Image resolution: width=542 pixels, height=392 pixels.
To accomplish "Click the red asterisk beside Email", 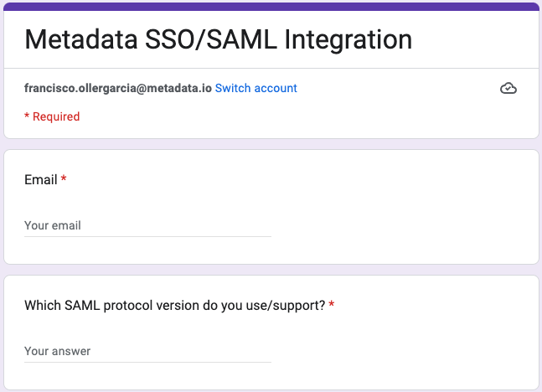I will (x=64, y=179).
